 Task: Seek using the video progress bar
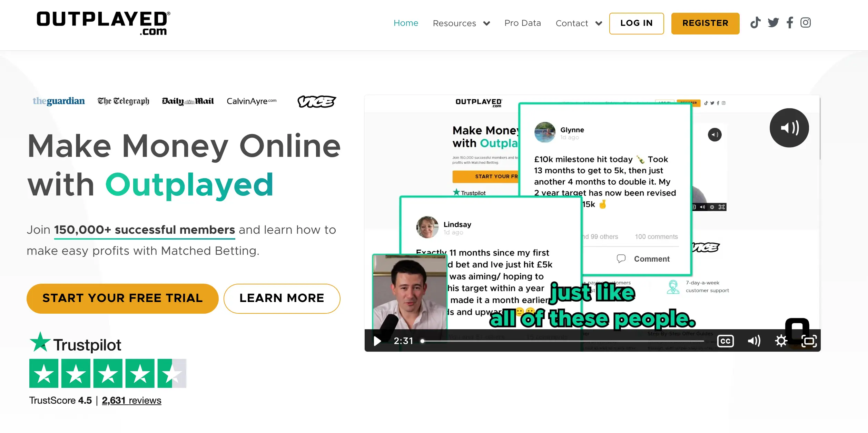pyautogui.click(x=562, y=341)
